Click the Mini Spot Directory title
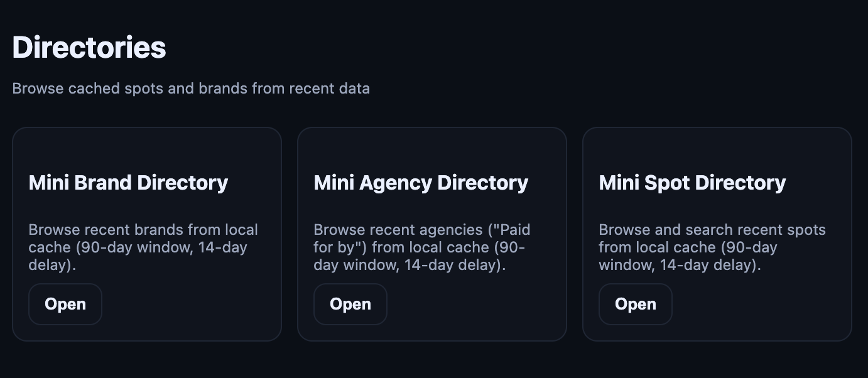 pyautogui.click(x=692, y=183)
